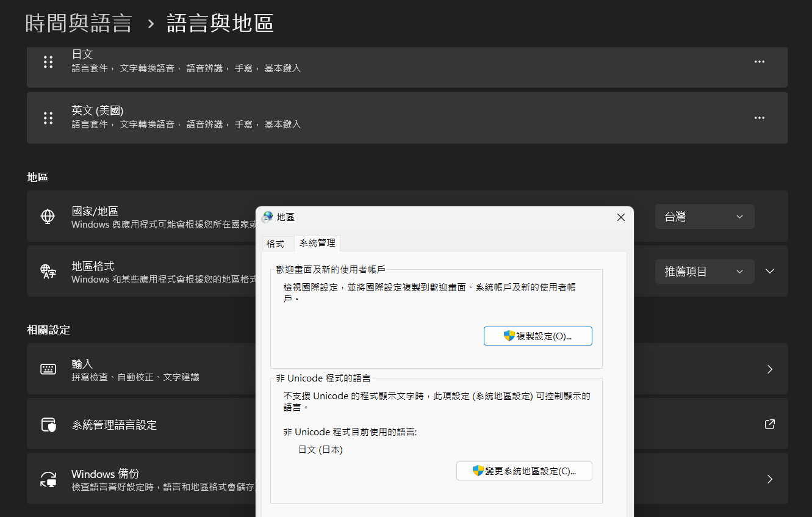The image size is (812, 517).
Task: Switch to the 格式 tab
Action: pyautogui.click(x=275, y=244)
